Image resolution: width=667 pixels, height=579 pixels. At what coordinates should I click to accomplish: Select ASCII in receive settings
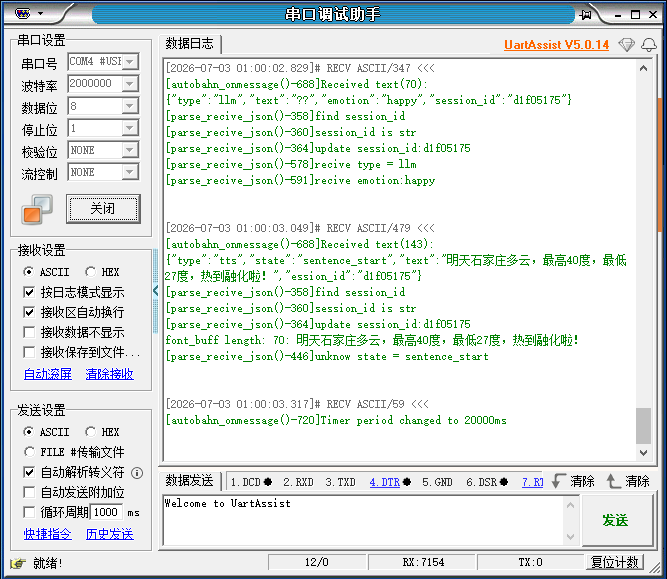pos(46,272)
